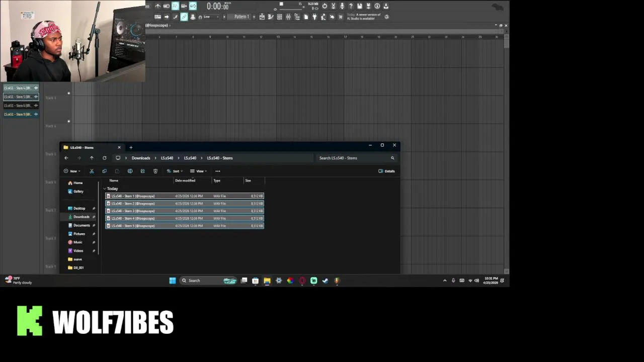Refresh the File Explorer folder
This screenshot has height=362, width=644.
tap(104, 158)
